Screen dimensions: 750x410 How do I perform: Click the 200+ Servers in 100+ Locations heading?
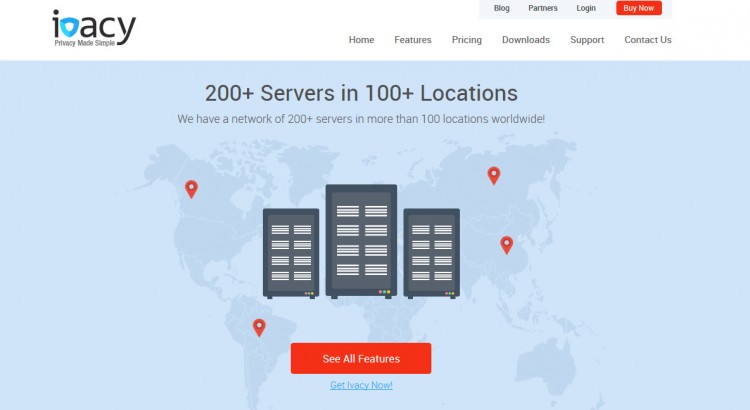(x=361, y=93)
